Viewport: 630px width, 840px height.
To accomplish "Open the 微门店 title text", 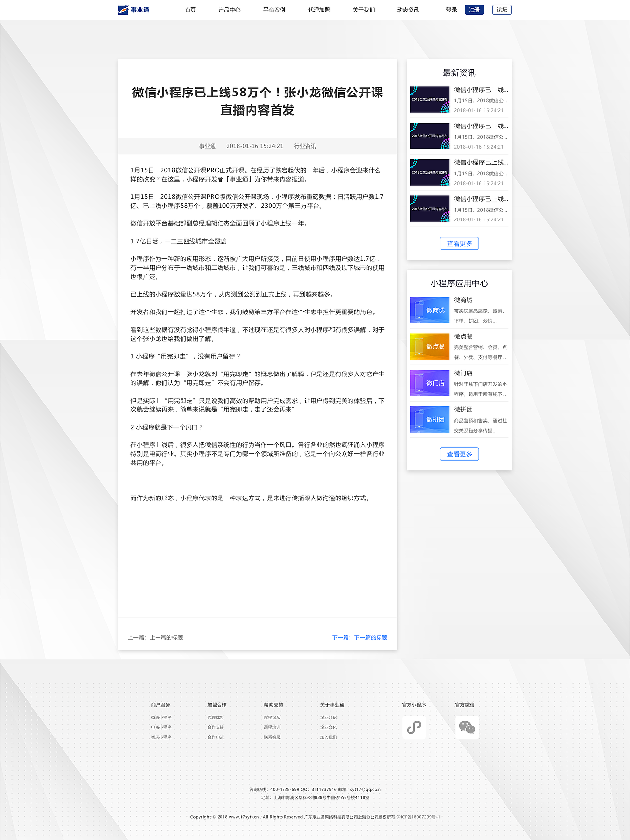I will click(x=463, y=373).
